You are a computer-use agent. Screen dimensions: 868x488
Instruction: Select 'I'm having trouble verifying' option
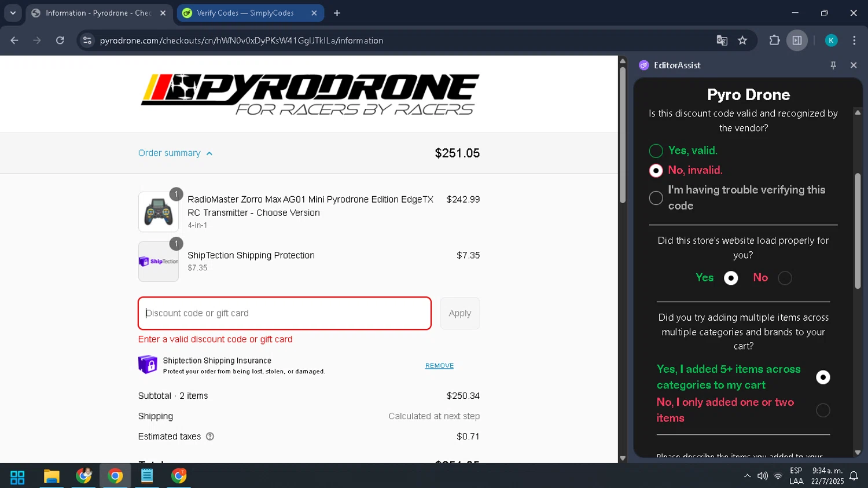pos(656,198)
